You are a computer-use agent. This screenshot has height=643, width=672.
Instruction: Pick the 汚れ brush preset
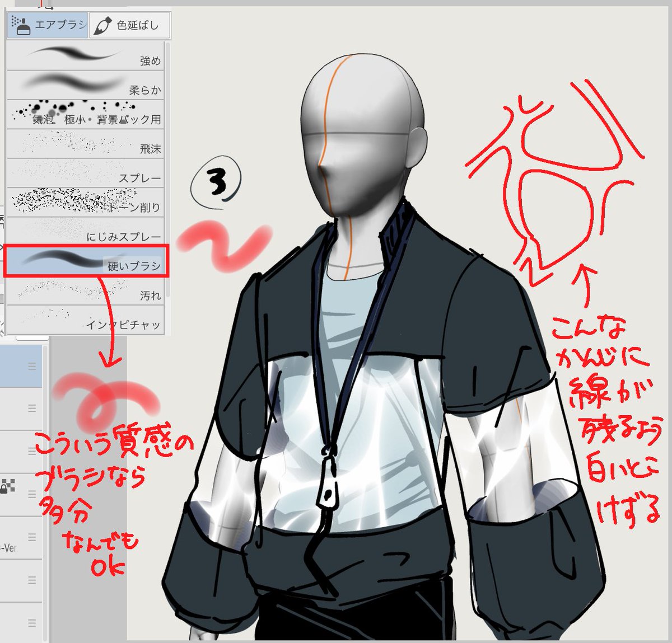85,290
